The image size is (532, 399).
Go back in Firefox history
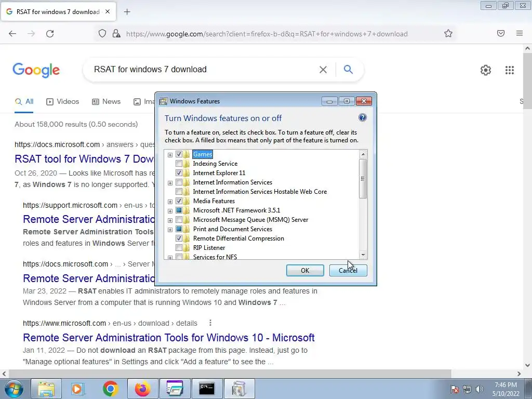click(x=12, y=34)
